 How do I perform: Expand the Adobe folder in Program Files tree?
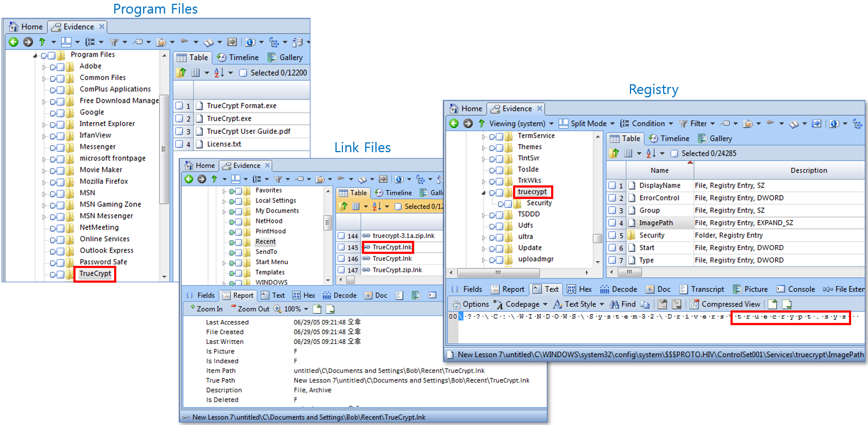point(44,67)
